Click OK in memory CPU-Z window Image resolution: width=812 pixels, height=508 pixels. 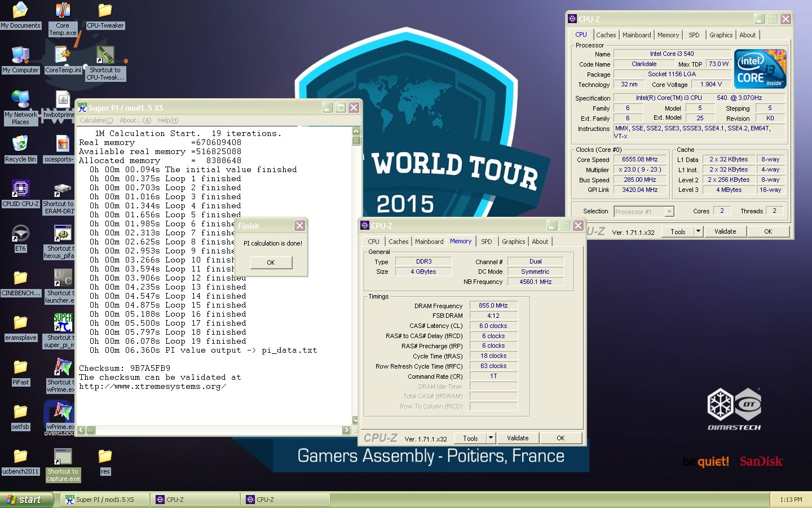click(561, 438)
